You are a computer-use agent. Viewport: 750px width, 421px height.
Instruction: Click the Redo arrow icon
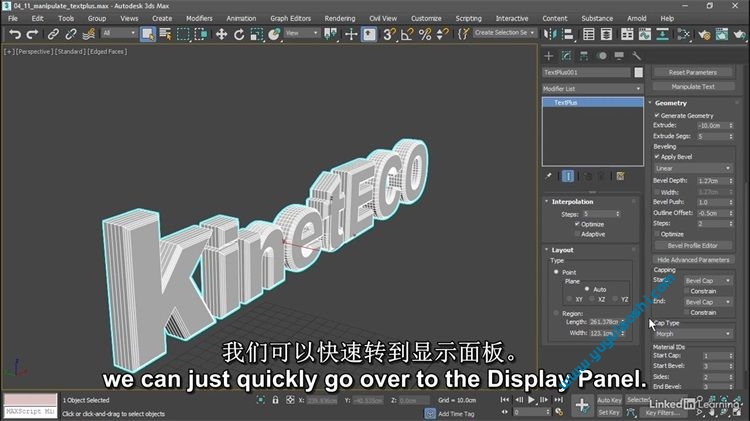pos(33,34)
